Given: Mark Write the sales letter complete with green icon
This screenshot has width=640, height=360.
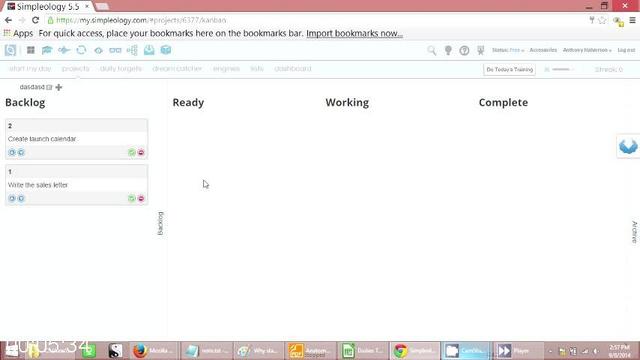Looking at the screenshot, I should (132, 198).
